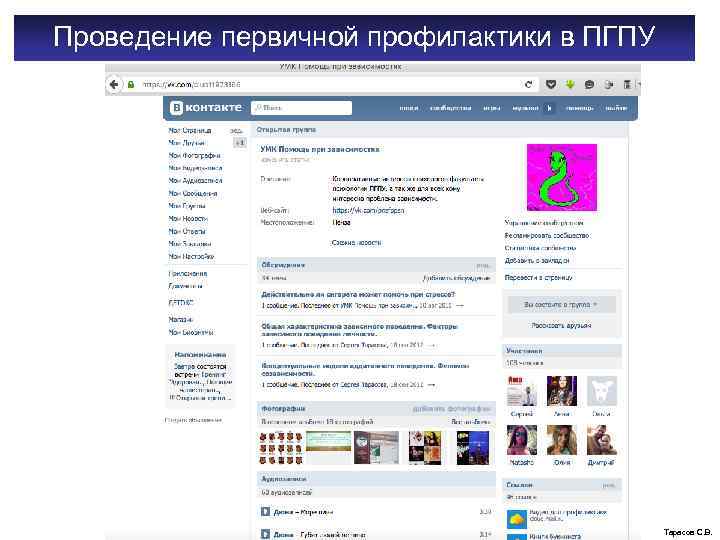
Task: Open 'Мои Ответы' in left sidebar
Action: click(x=187, y=231)
